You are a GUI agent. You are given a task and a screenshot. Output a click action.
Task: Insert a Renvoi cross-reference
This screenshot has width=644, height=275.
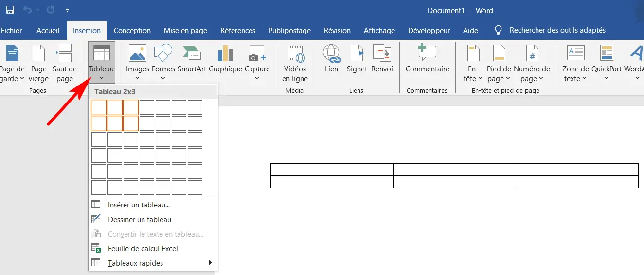pos(382,59)
